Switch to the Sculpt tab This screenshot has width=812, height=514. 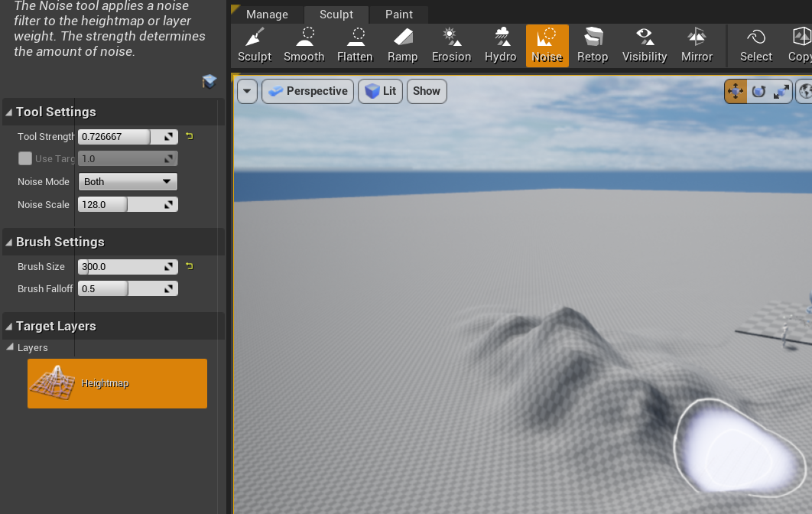click(336, 15)
